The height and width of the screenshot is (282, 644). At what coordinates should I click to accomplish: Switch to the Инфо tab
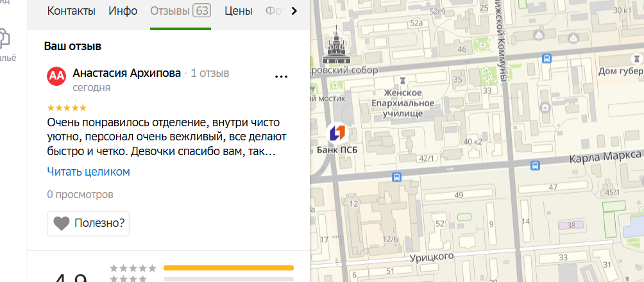pos(123,11)
